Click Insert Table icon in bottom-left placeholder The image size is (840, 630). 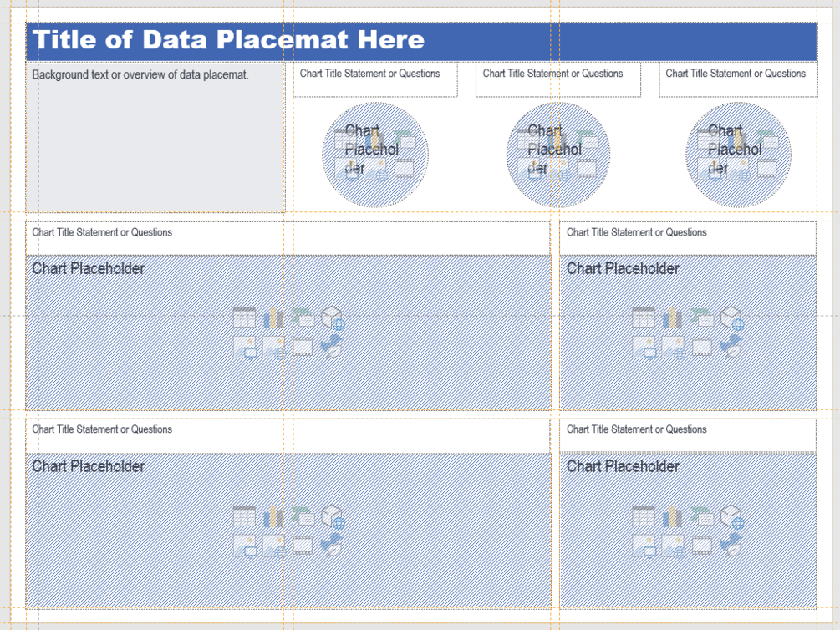(x=244, y=516)
